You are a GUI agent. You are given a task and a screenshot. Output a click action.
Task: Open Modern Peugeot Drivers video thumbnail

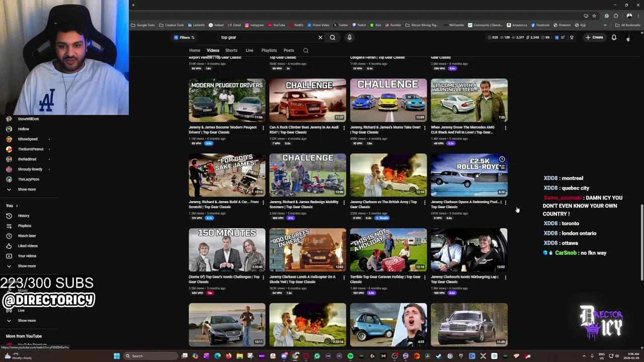click(227, 100)
